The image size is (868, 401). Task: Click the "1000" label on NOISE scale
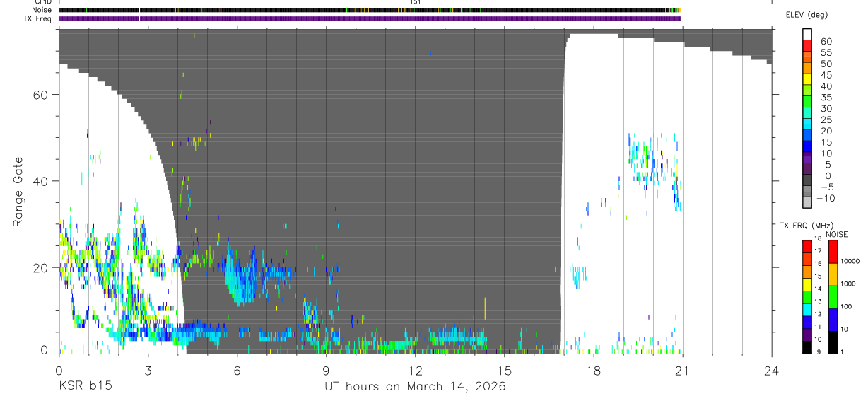click(x=848, y=284)
